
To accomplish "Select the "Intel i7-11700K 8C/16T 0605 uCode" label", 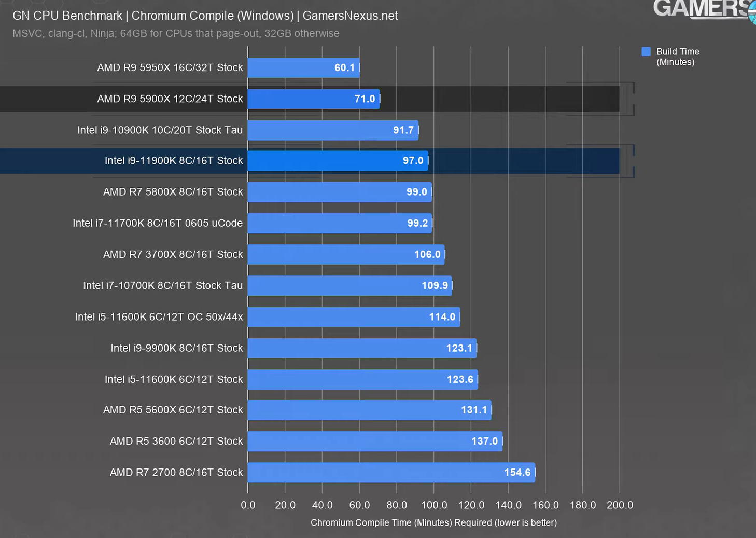I will pos(158,223).
